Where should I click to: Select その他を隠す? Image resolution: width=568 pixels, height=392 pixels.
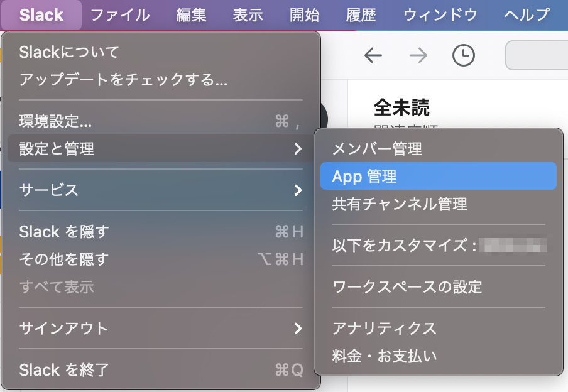pyautogui.click(x=160, y=259)
